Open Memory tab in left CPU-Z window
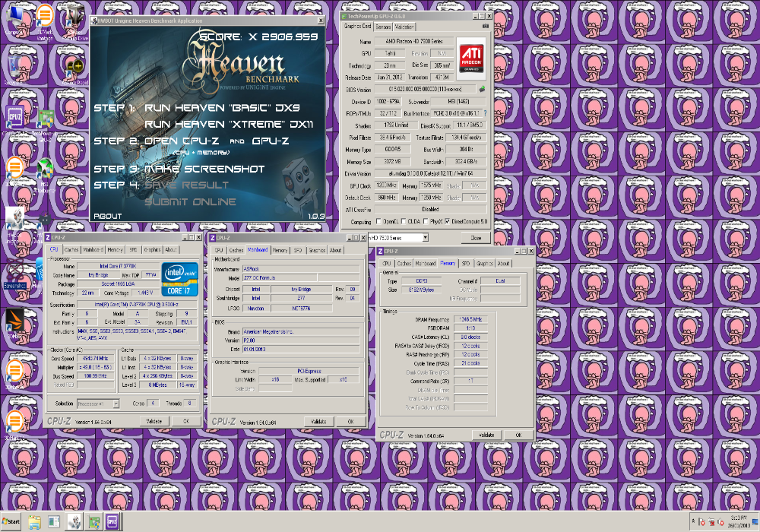 click(115, 249)
